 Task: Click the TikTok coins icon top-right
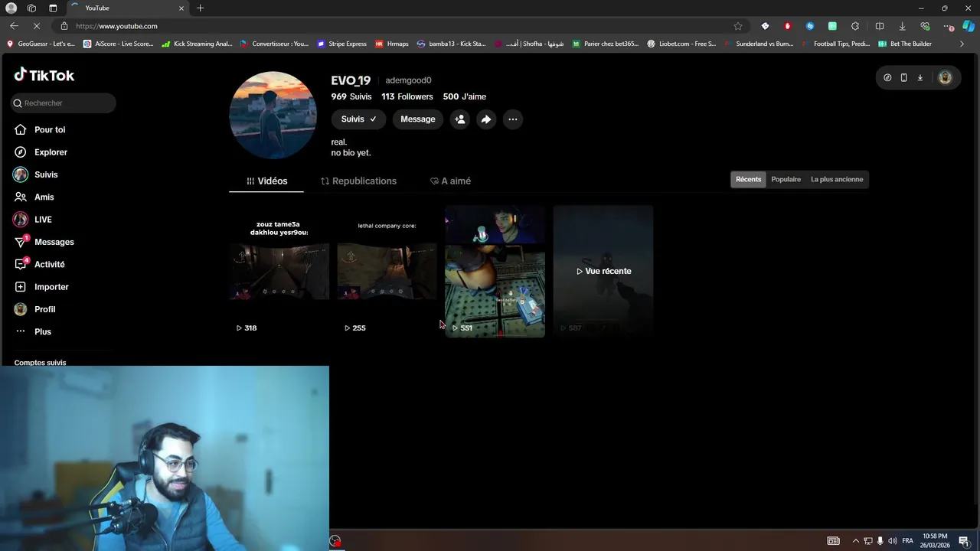[x=887, y=77]
